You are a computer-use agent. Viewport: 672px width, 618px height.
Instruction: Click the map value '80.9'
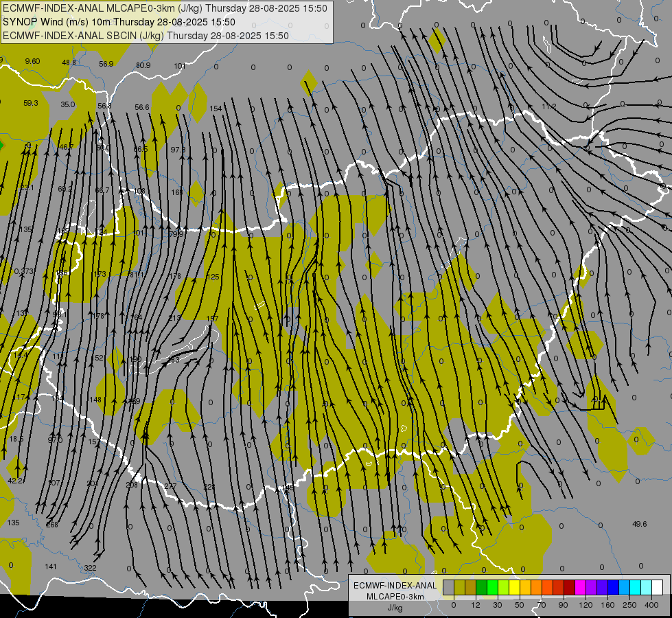[143, 65]
